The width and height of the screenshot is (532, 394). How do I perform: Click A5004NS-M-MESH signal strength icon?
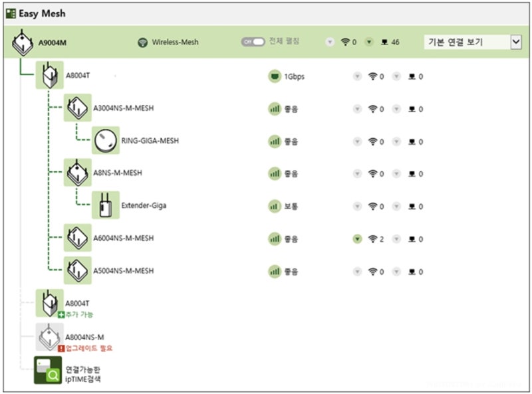275,272
